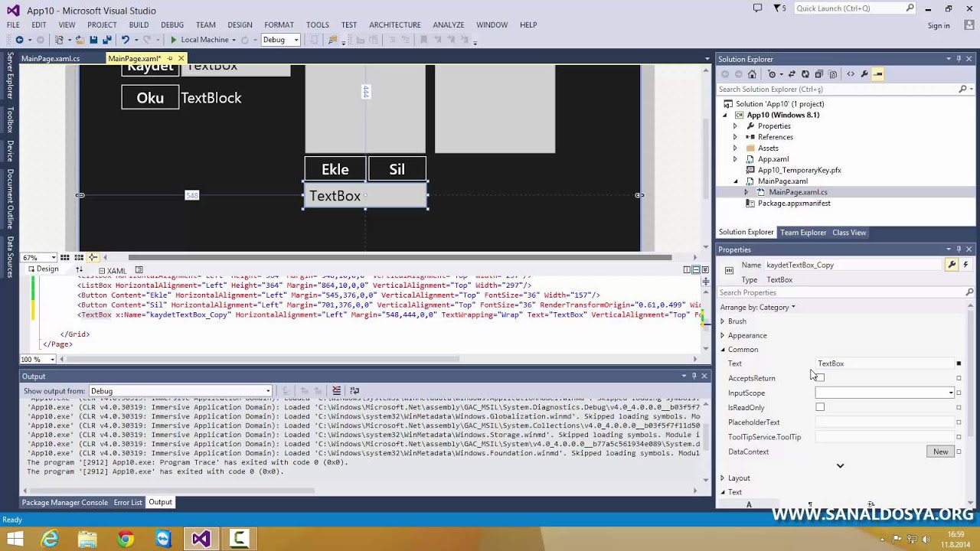The width and height of the screenshot is (980, 551).
Task: Switch to the Design pane tab
Action: [43, 269]
